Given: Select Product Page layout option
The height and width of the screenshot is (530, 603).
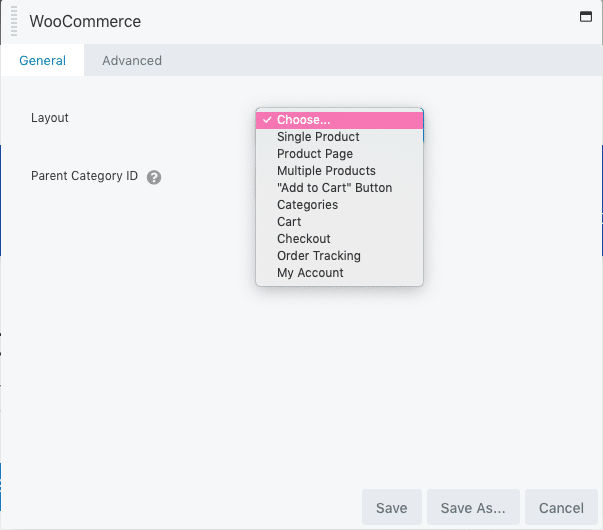Looking at the screenshot, I should pos(339,154).
